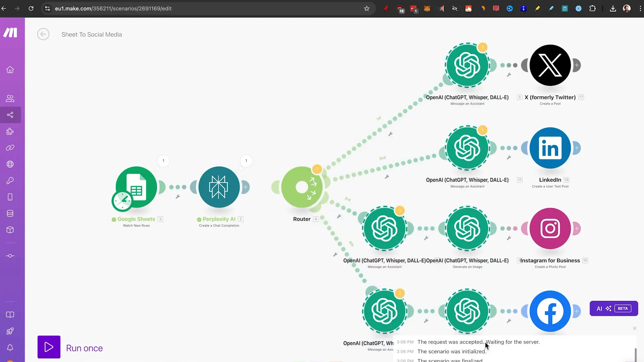Click filter wrench on the 1st router route

(390, 134)
